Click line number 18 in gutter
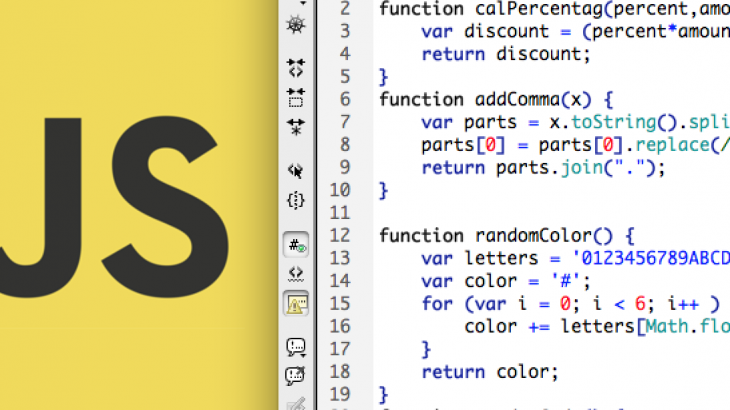 click(x=340, y=372)
